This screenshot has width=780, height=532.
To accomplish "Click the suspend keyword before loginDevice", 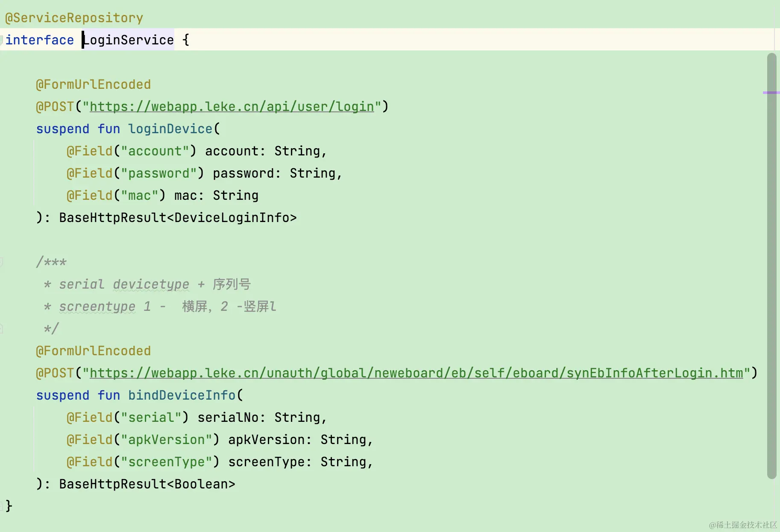I will [63, 129].
